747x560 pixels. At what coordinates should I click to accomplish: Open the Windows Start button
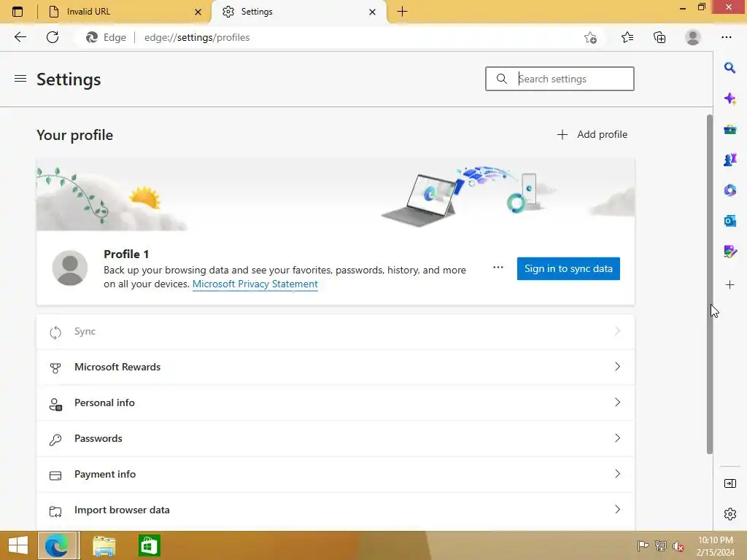pos(18,545)
